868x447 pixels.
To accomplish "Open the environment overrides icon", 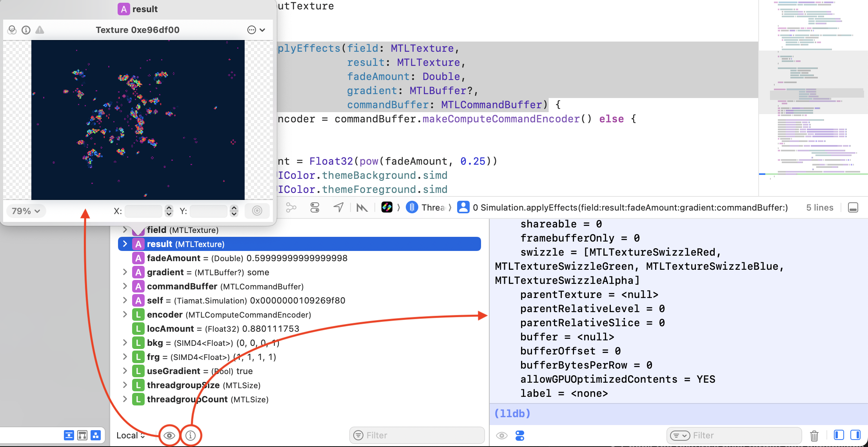I will [x=315, y=207].
